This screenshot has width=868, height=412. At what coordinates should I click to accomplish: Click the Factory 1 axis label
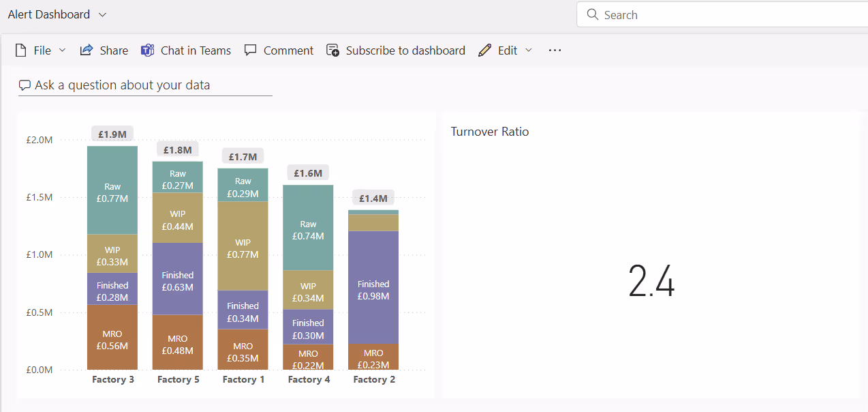click(243, 379)
